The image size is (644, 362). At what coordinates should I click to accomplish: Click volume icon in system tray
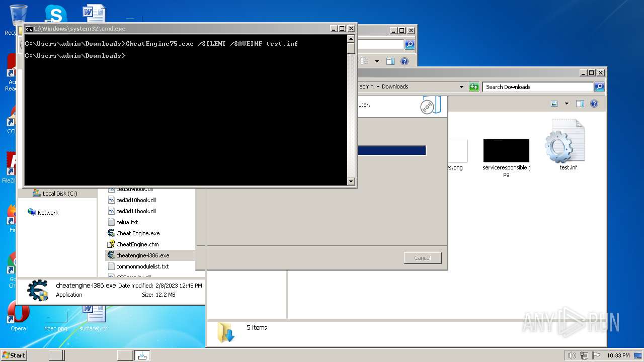[572, 355]
